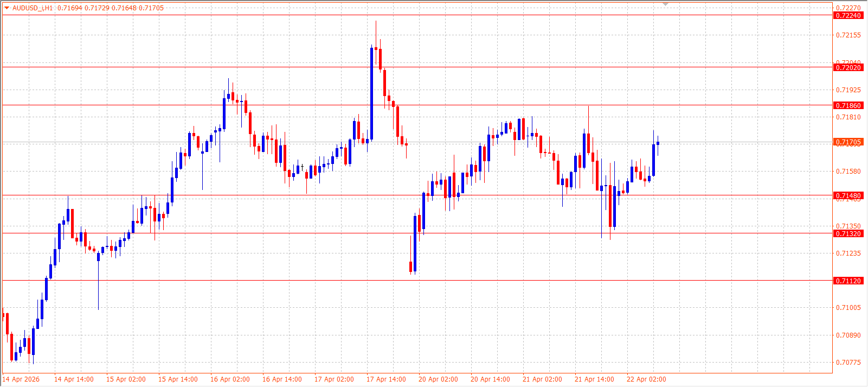The height and width of the screenshot is (387, 868).
Task: Click the AUDUSD_i,H1 symbol title
Action: click(33, 8)
